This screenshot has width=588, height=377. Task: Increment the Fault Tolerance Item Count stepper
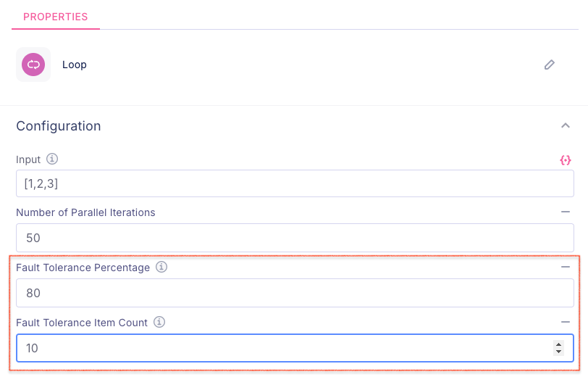pos(558,344)
